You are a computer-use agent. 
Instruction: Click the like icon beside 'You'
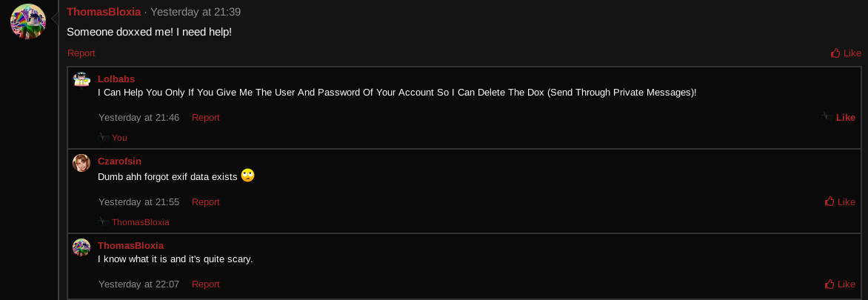[103, 137]
